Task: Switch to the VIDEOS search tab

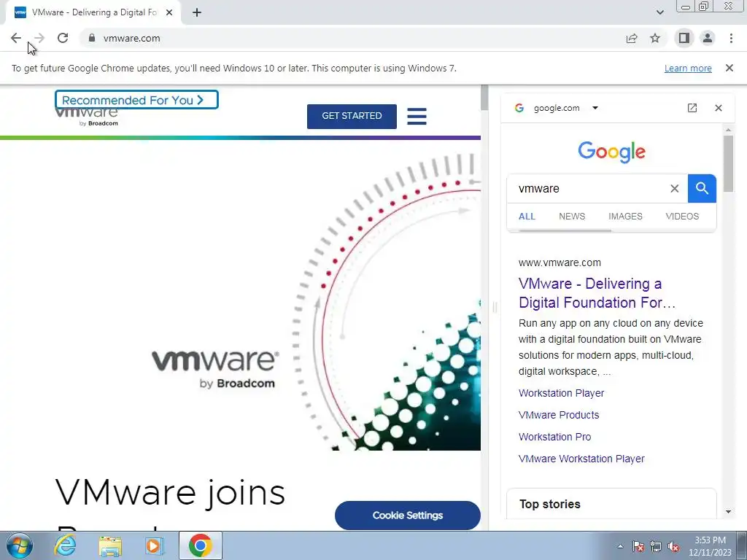Action: pyautogui.click(x=682, y=216)
